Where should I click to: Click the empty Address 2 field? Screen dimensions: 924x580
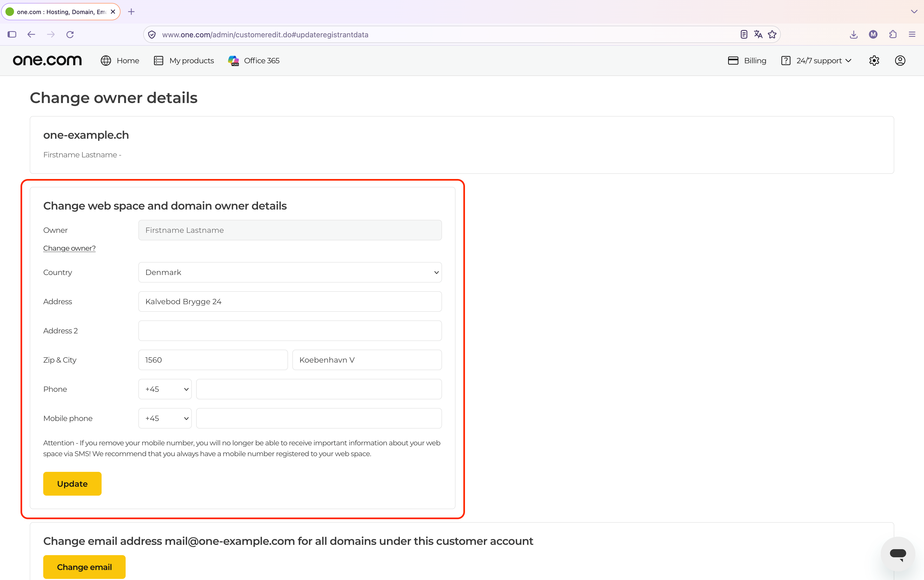[290, 331]
